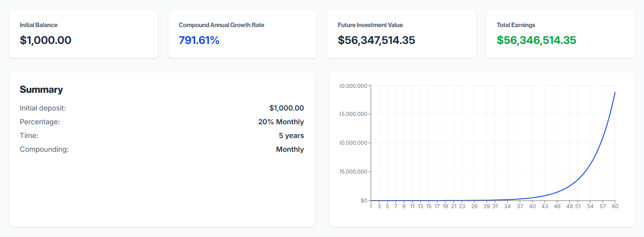Click the $0 label on chart y-axis
The height and width of the screenshot is (237, 644).
(x=364, y=201)
